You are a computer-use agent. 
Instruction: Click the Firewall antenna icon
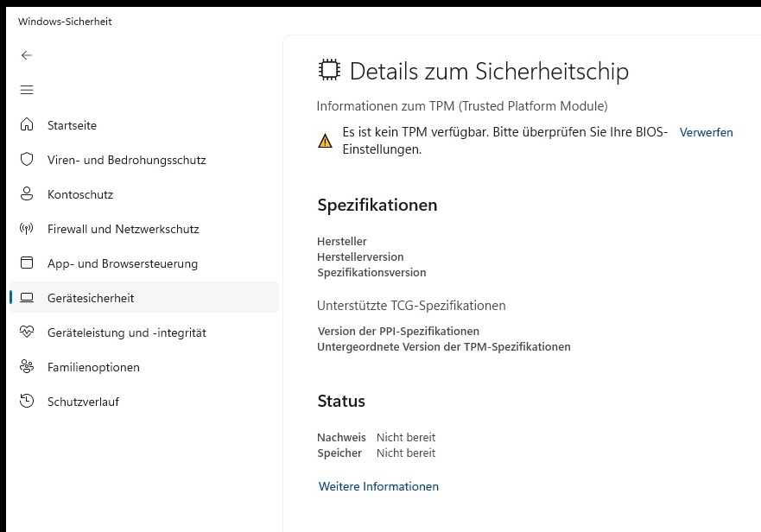point(27,229)
